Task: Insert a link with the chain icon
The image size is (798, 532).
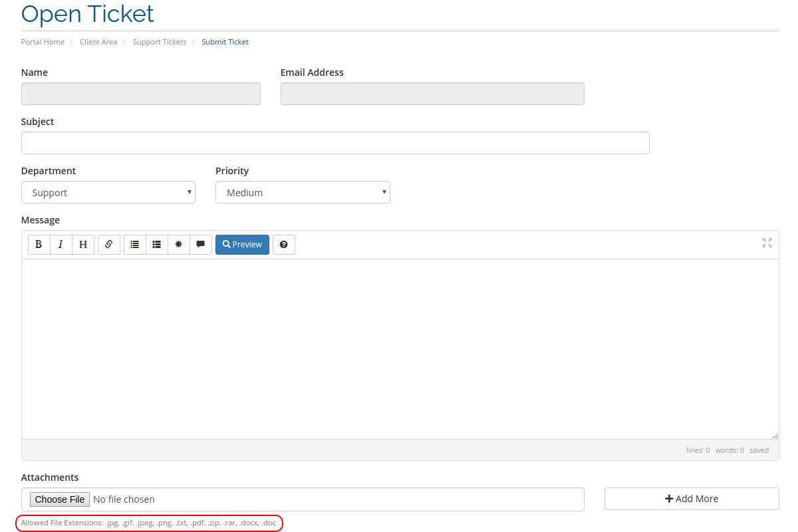Action: pos(108,245)
